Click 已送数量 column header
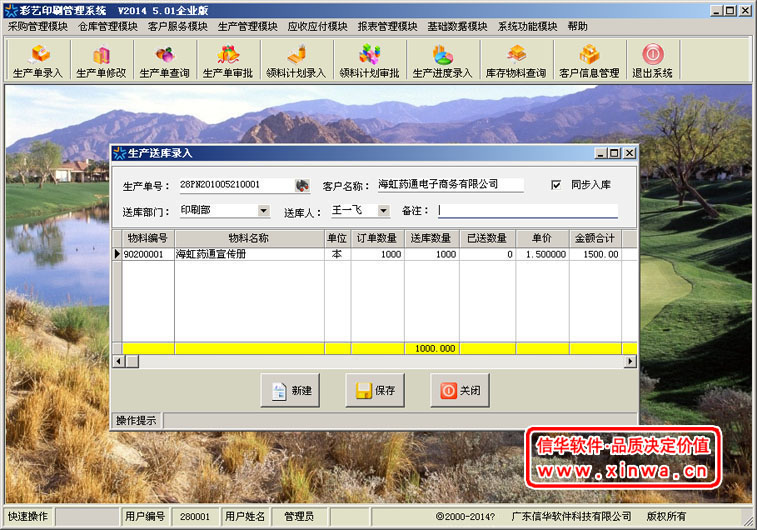 click(x=487, y=238)
